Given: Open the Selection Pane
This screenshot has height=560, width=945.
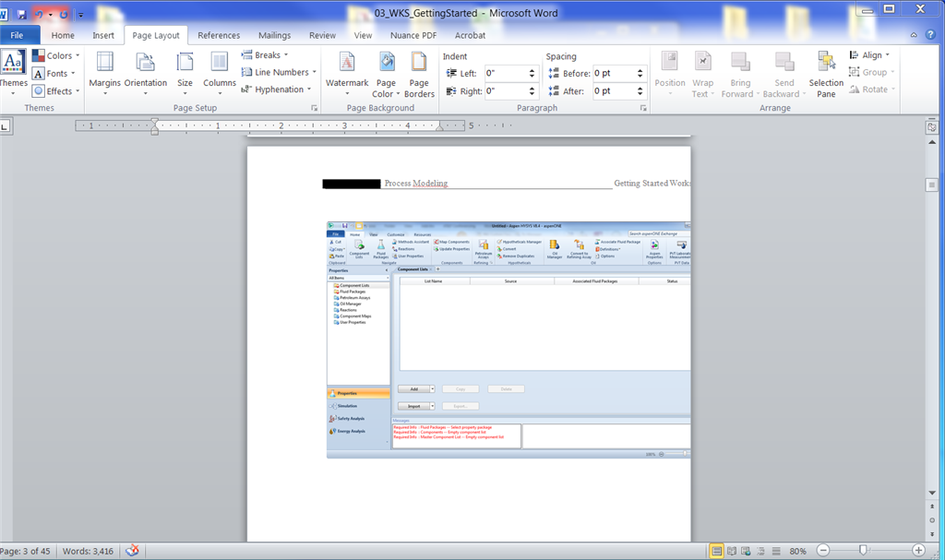Looking at the screenshot, I should coord(826,74).
